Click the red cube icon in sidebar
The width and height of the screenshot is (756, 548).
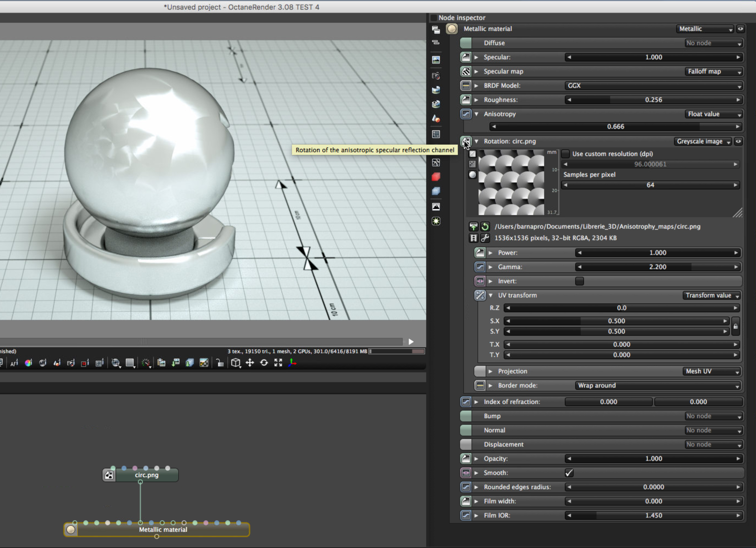(436, 177)
